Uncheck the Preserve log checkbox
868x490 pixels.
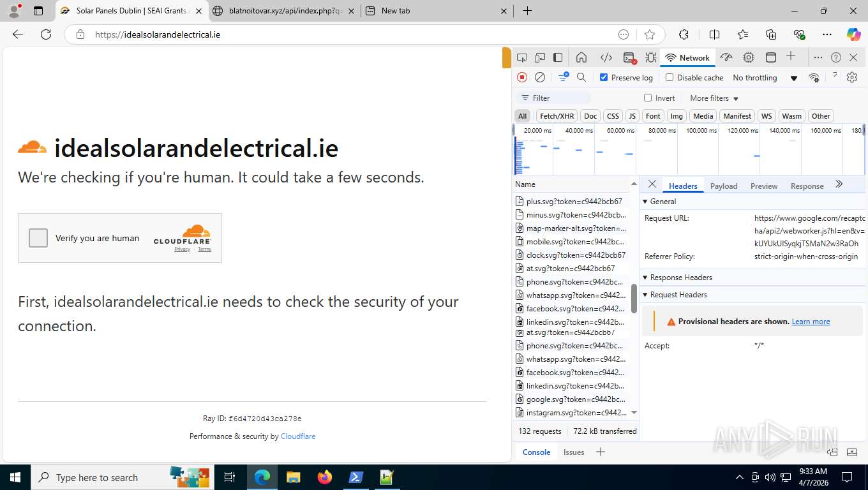pyautogui.click(x=604, y=77)
